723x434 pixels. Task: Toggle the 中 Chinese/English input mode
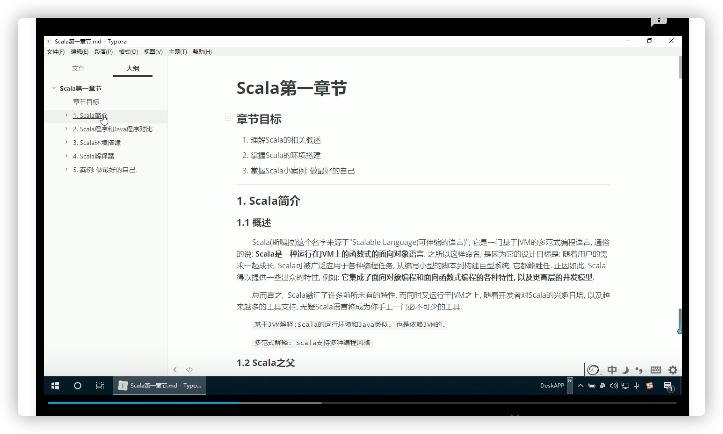[x=612, y=370]
